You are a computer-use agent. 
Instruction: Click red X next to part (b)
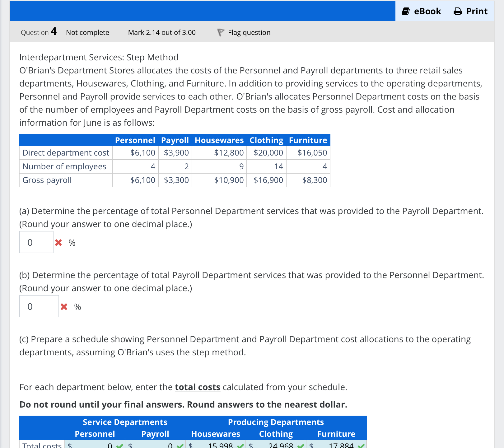[64, 306]
